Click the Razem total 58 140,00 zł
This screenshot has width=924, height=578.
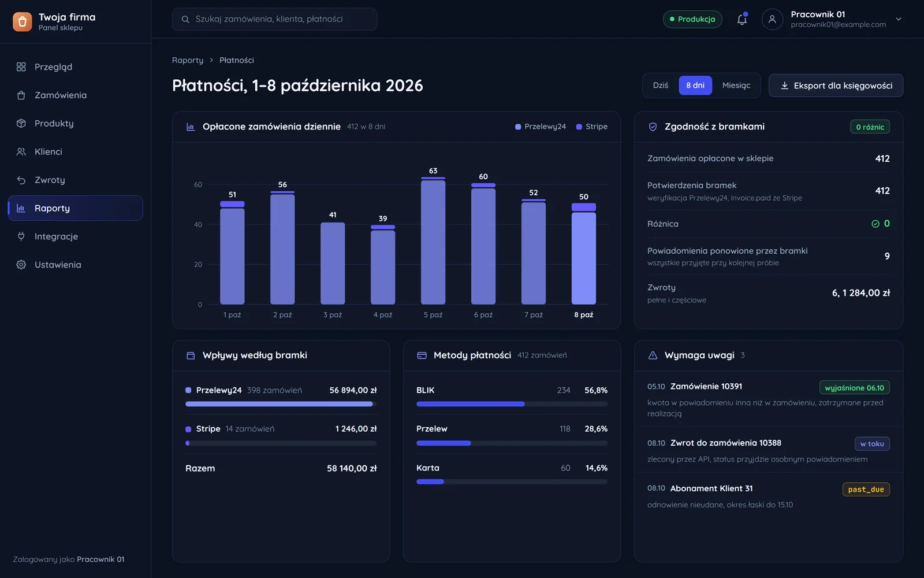pyautogui.click(x=352, y=469)
